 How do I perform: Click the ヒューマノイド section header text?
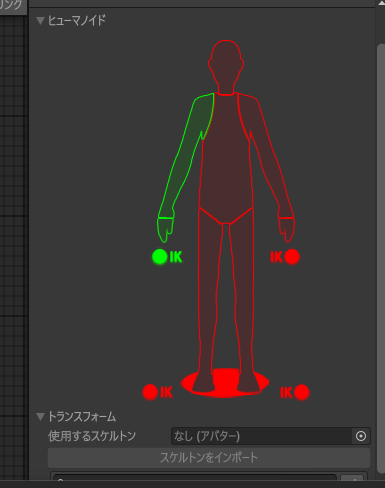(77, 21)
